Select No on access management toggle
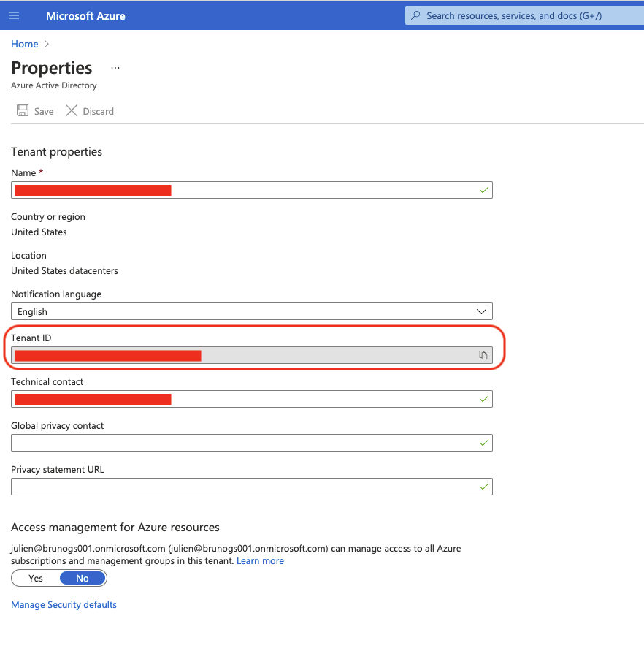The height and width of the screenshot is (651, 644). [x=83, y=579]
